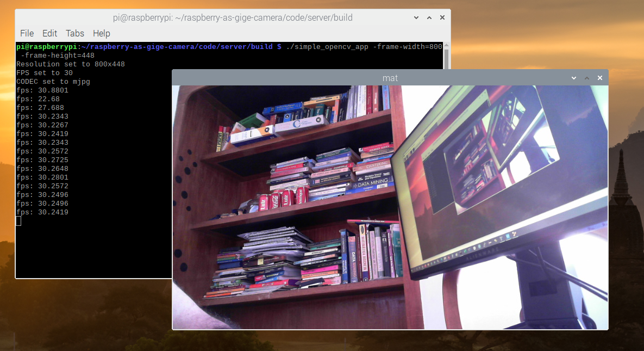644x351 pixels.
Task: Close the terminal window
Action: (442, 18)
